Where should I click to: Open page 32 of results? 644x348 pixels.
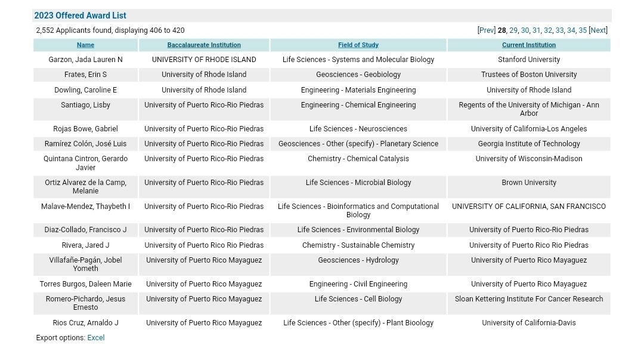point(547,30)
